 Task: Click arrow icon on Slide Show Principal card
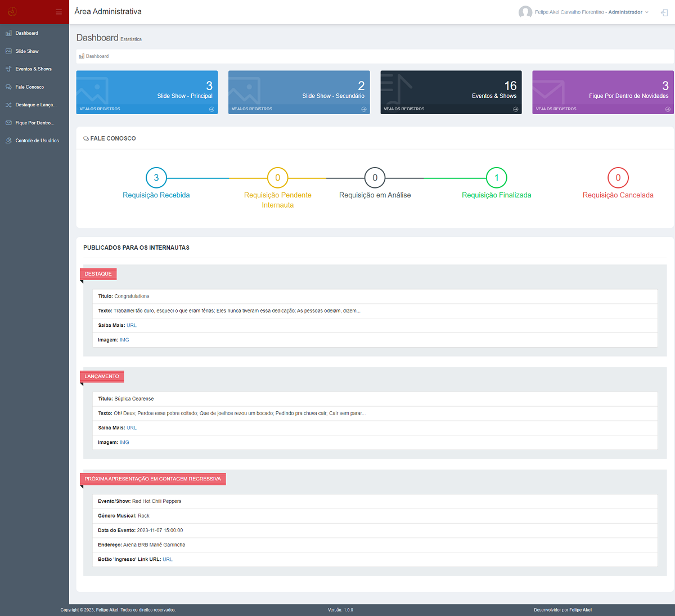pyautogui.click(x=211, y=109)
